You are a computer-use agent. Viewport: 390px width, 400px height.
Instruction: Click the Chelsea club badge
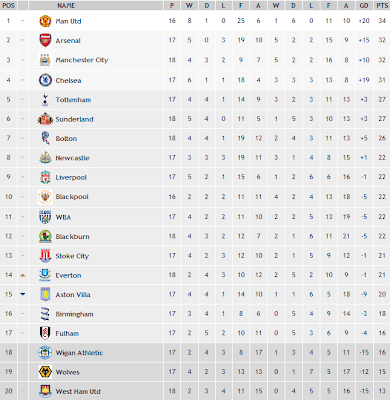tap(45, 80)
